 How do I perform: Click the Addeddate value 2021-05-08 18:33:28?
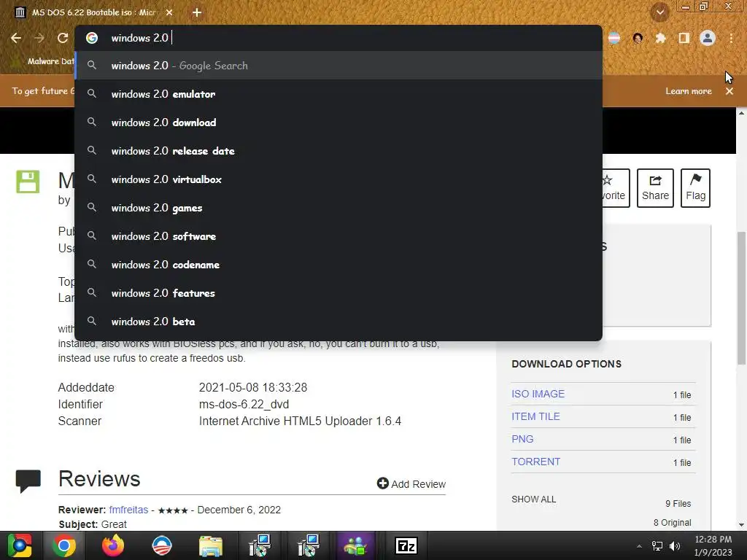(x=253, y=388)
